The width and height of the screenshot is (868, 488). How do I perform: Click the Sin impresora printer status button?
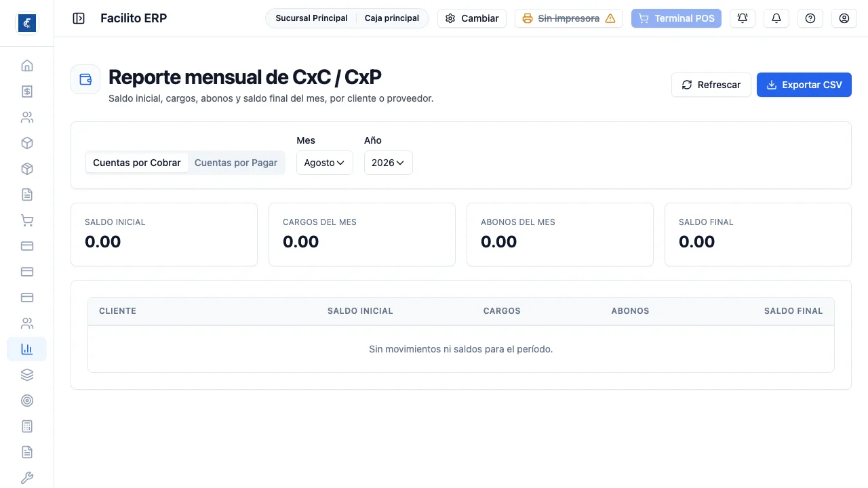[x=569, y=18]
